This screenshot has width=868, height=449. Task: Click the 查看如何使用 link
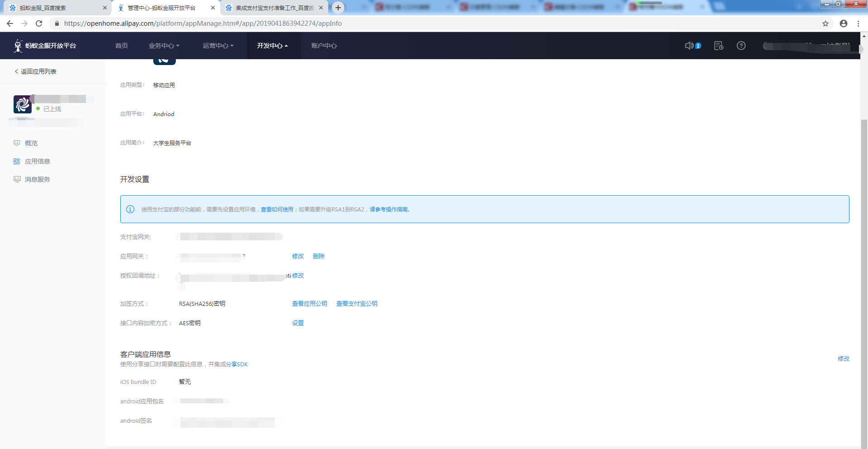pos(277,210)
